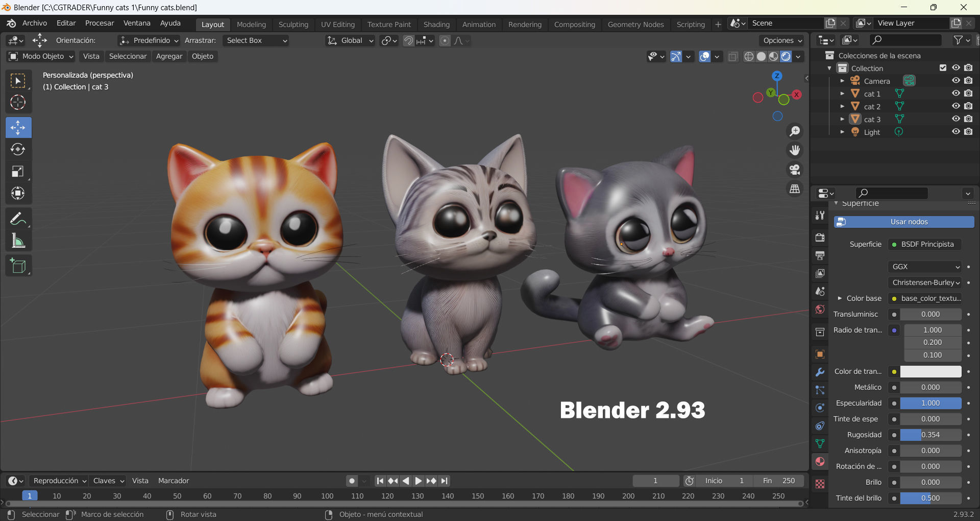Click the pan view hand icon
The height and width of the screenshot is (521, 980).
tap(795, 150)
